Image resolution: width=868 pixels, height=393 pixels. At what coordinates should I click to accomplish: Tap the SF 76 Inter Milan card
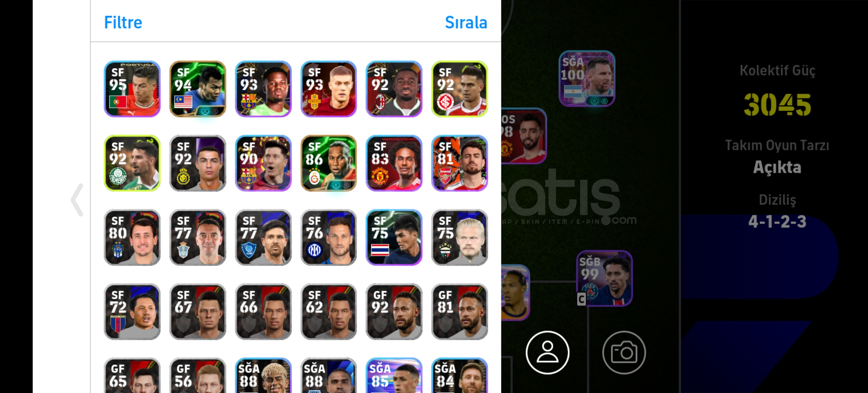click(x=329, y=237)
